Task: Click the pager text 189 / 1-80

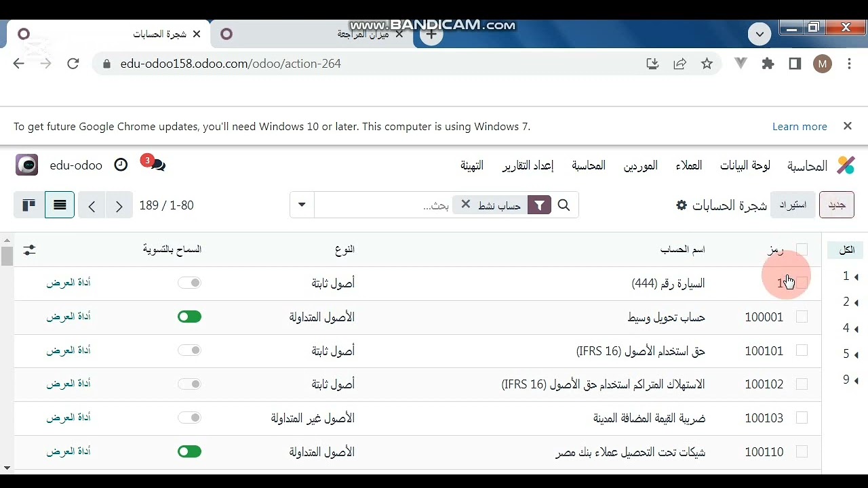Action: 166,205
